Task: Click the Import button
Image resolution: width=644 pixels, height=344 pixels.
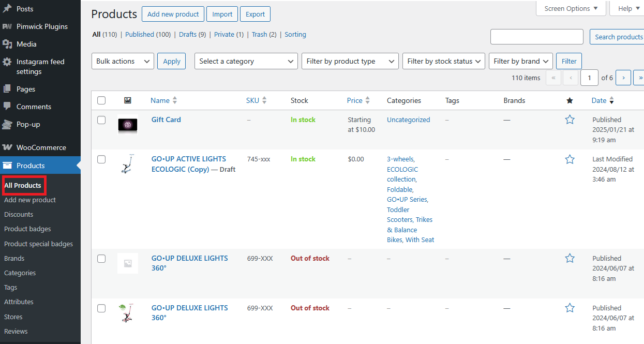Action: (x=222, y=14)
